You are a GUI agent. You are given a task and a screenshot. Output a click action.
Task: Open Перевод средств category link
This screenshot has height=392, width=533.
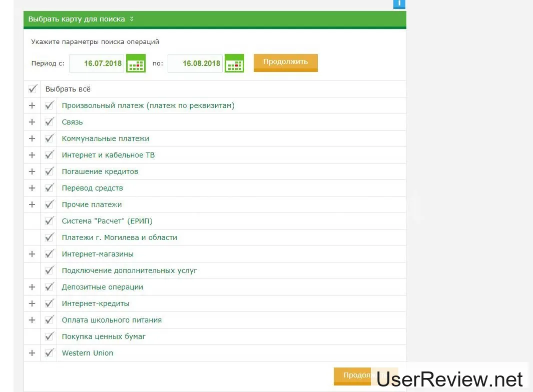point(92,188)
